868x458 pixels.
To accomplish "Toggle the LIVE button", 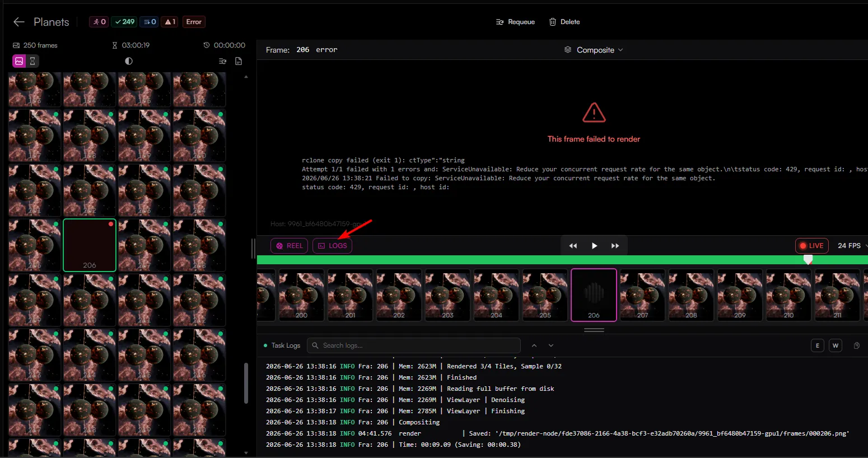I will 811,246.
